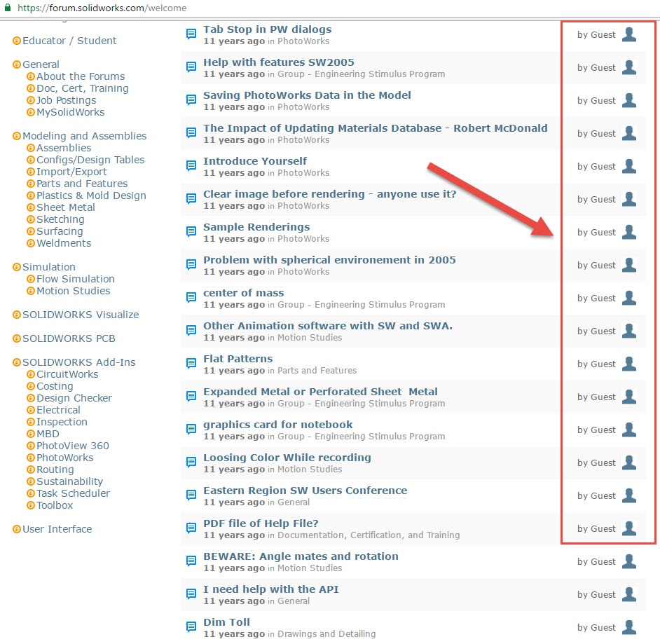Click the orange icon beside Modeling and Assemblies
This screenshot has height=644, width=660.
click(17, 136)
